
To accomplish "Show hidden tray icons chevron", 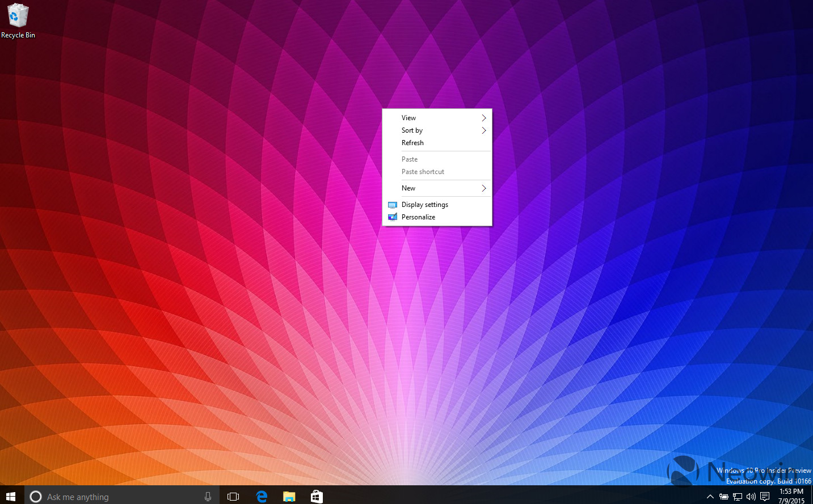I will [x=710, y=497].
